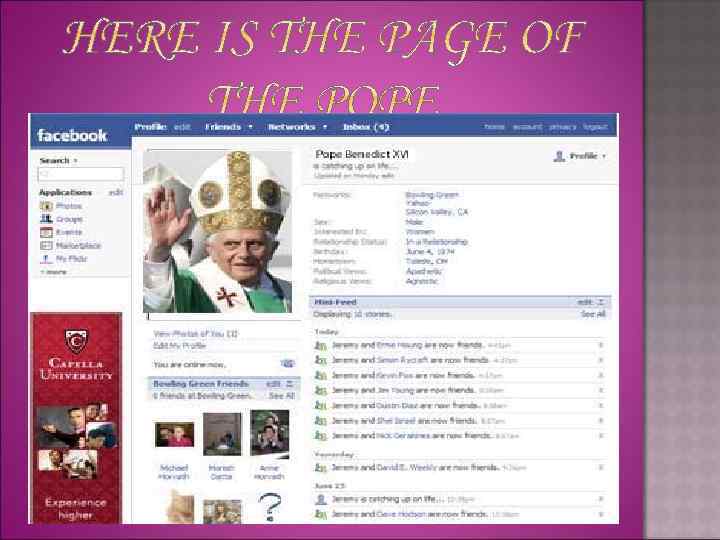Click 'Silicon Valley, CA' network link
720x540 pixels.
coord(437,212)
